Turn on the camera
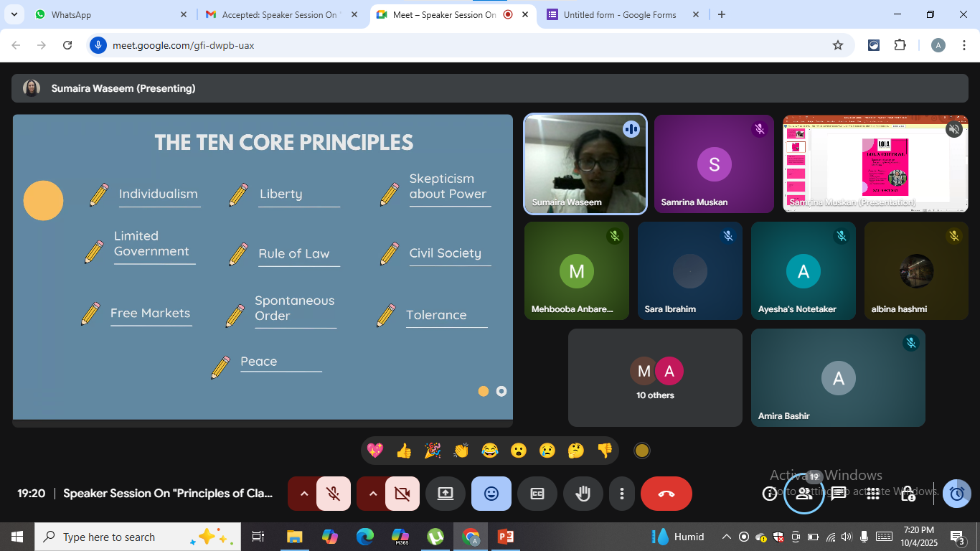 402,494
